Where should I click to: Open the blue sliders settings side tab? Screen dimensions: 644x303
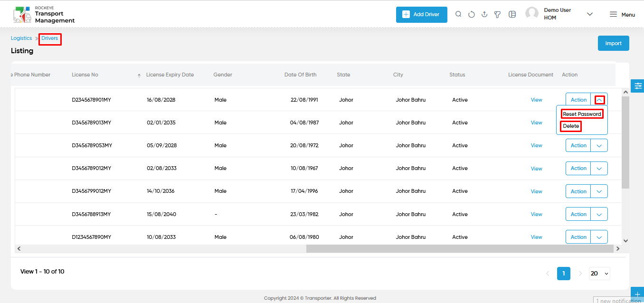(637, 86)
